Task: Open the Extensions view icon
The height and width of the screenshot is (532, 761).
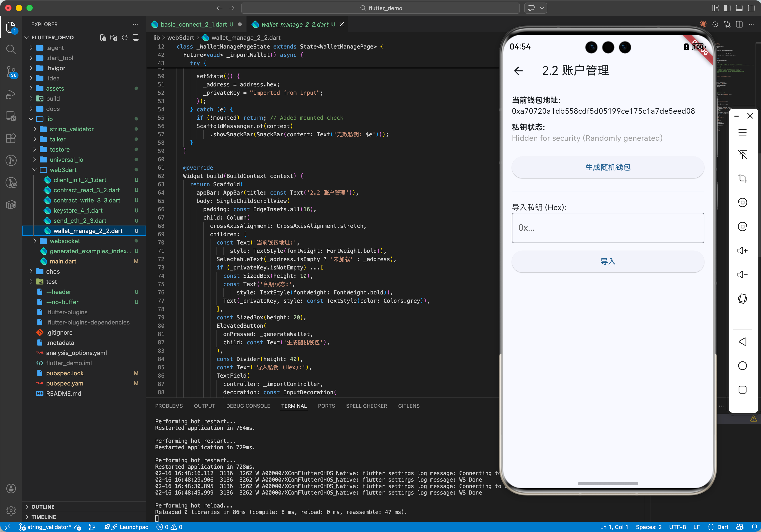Action: click(11, 138)
